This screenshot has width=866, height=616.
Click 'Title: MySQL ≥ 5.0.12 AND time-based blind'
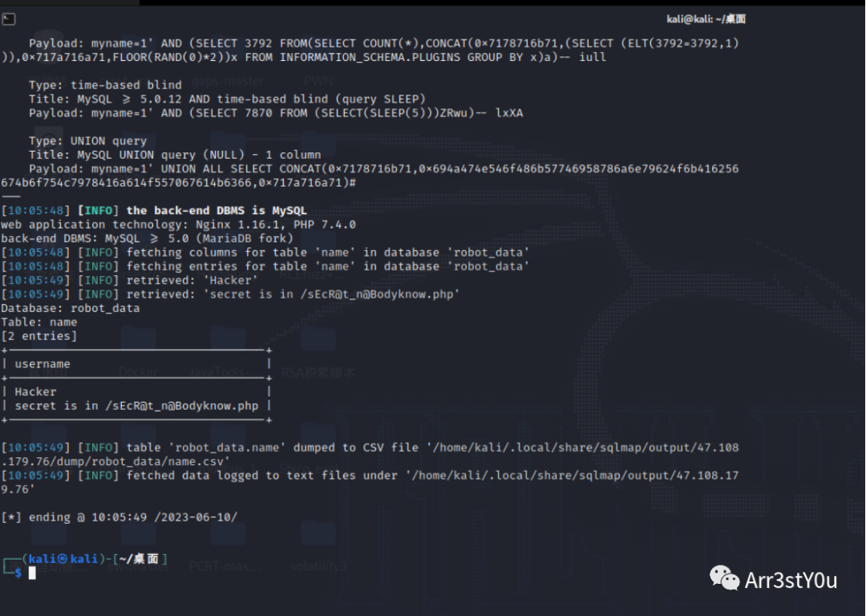pos(227,99)
